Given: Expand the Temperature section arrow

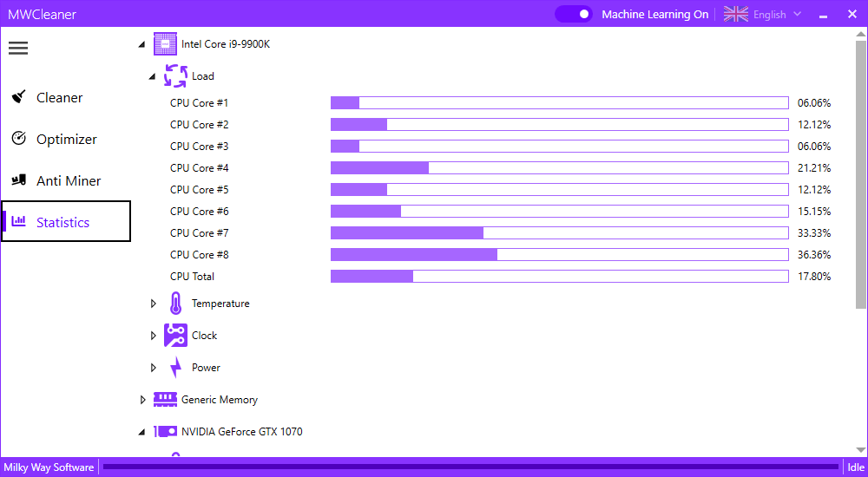Looking at the screenshot, I should coord(154,304).
